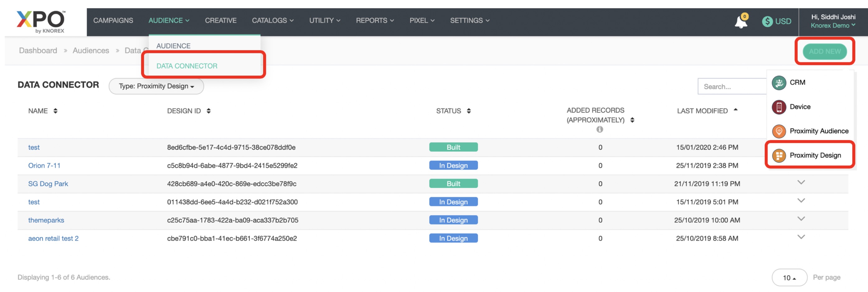The image size is (868, 292).
Task: Click the USD currency dollar icon
Action: [x=767, y=21]
